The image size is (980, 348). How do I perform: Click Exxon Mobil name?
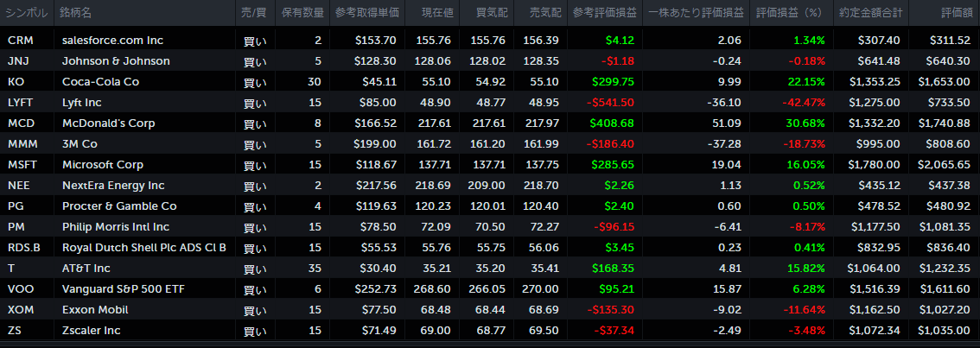[x=93, y=309]
